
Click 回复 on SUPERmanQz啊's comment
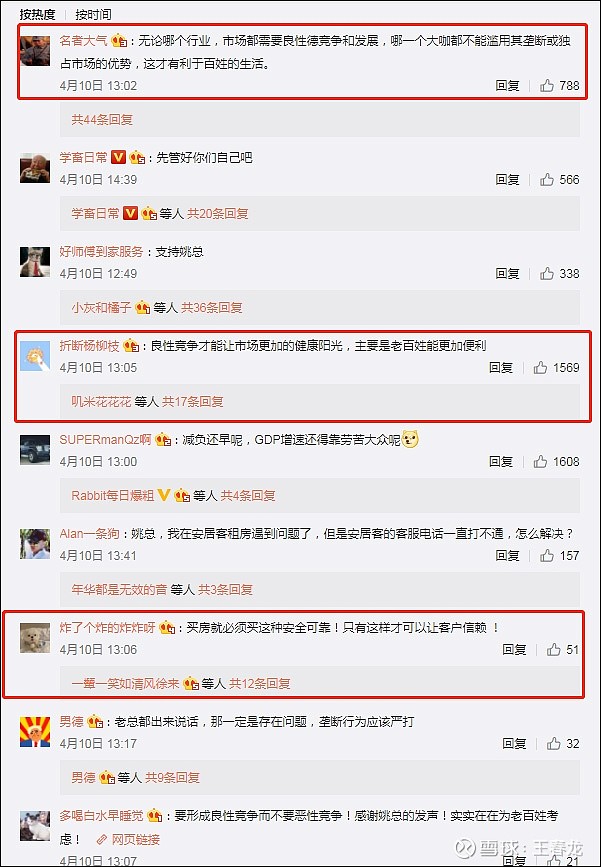pyautogui.click(x=501, y=462)
